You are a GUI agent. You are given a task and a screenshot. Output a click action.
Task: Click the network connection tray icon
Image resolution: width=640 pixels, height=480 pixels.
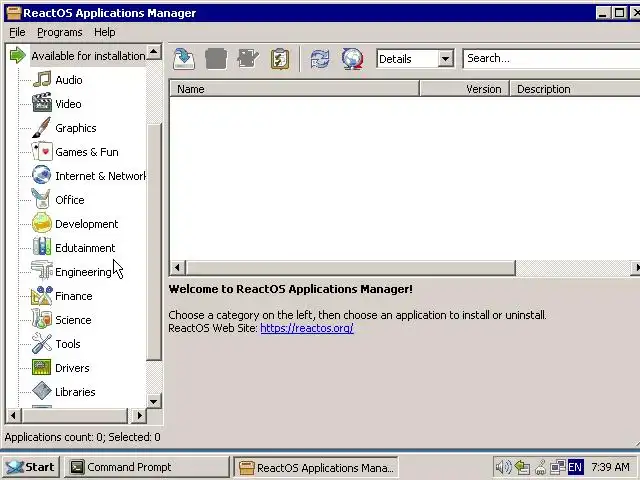[558, 467]
